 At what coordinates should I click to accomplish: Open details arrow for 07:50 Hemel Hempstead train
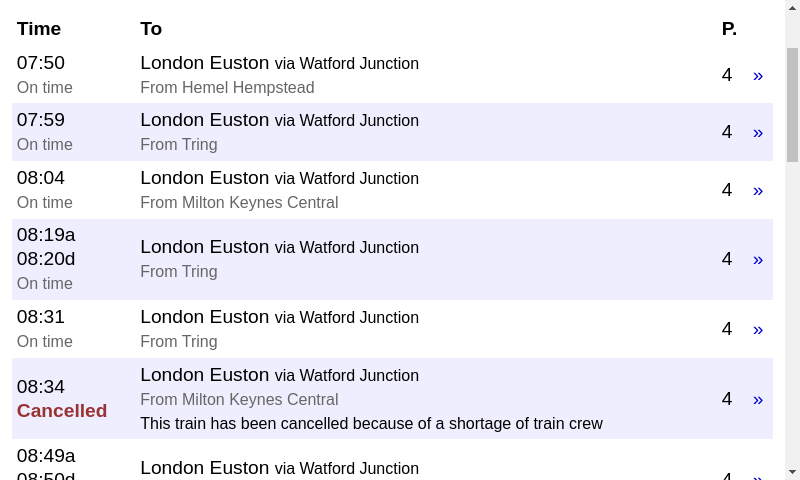pyautogui.click(x=758, y=75)
